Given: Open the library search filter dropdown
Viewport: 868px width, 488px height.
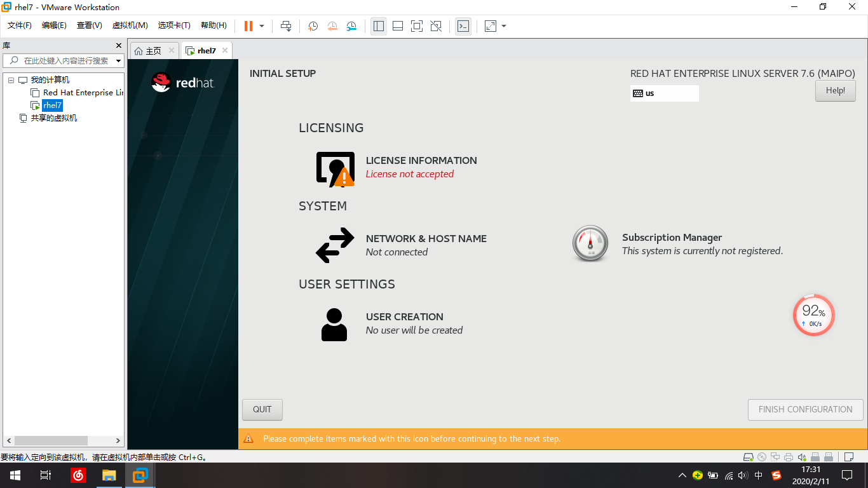Looking at the screenshot, I should point(118,61).
